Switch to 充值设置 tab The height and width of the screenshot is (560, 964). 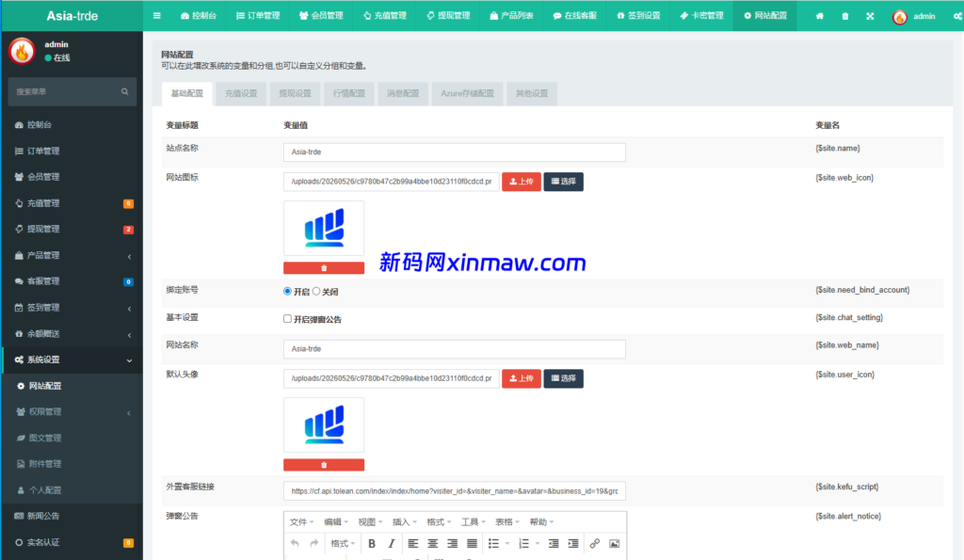[241, 93]
